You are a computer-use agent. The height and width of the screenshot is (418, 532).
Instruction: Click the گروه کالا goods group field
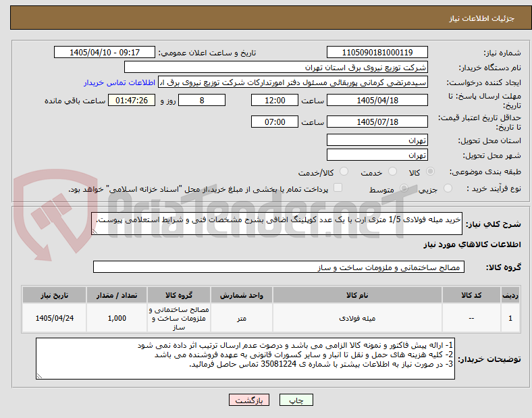[x=279, y=267]
